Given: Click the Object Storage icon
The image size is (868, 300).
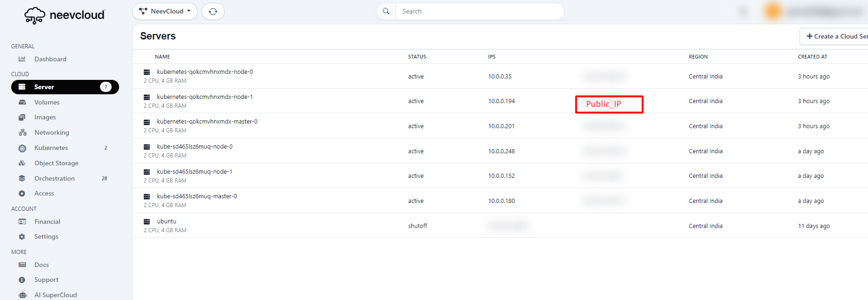Looking at the screenshot, I should 22,163.
